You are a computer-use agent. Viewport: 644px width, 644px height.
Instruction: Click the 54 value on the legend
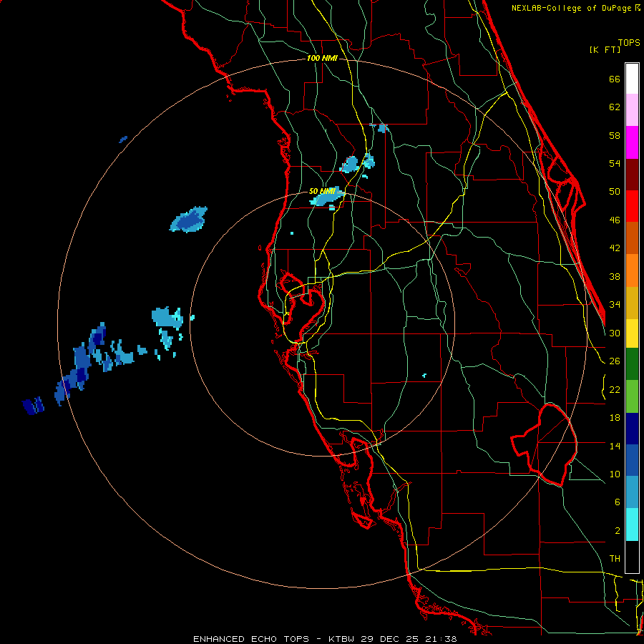(x=615, y=163)
